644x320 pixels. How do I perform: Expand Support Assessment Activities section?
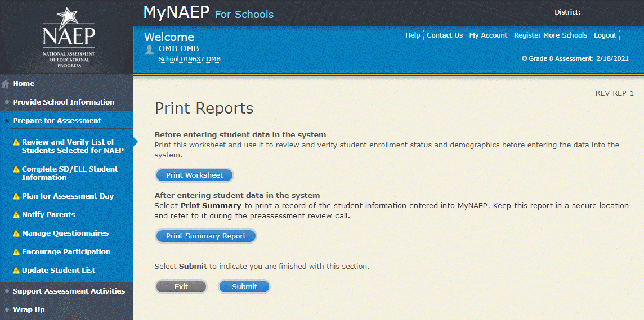pos(69,291)
